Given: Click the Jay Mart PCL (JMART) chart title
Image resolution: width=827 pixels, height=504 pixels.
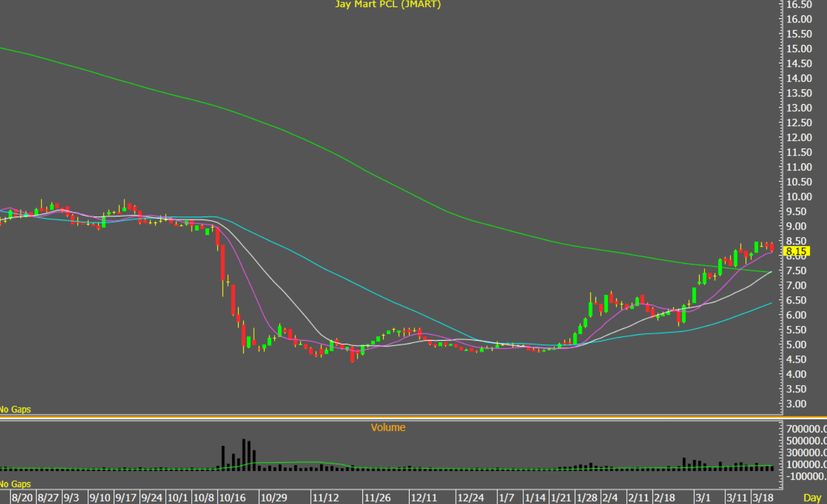Looking at the screenshot, I should click(388, 4).
